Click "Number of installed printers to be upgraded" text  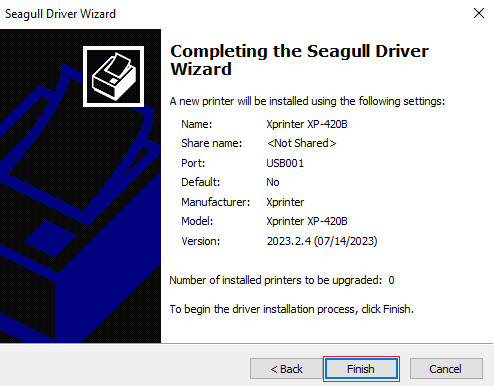pyautogui.click(x=275, y=280)
